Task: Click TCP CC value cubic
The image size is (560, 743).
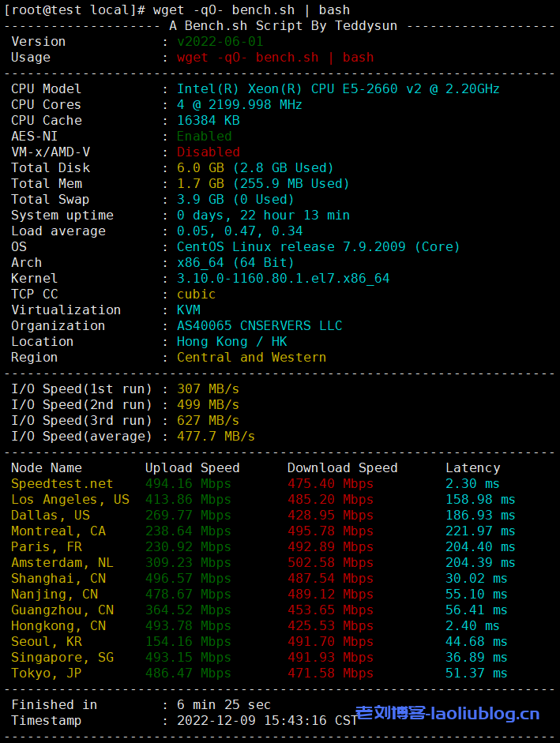Action: 197,295
